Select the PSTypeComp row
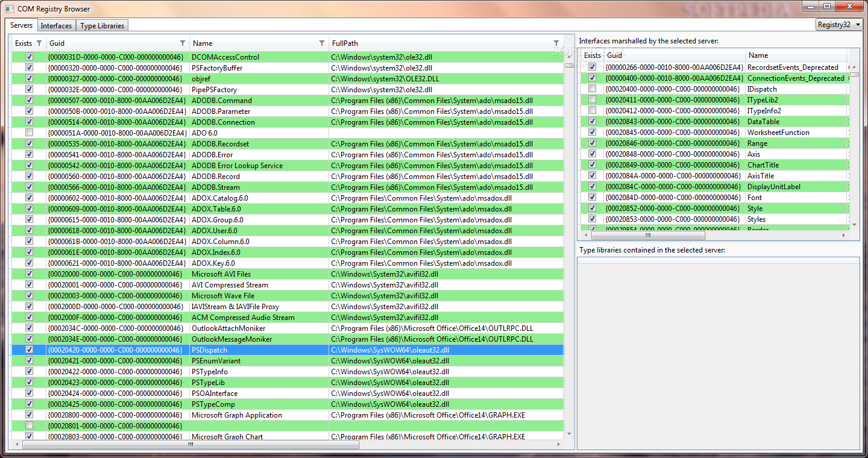The height and width of the screenshot is (458, 868). pos(288,404)
